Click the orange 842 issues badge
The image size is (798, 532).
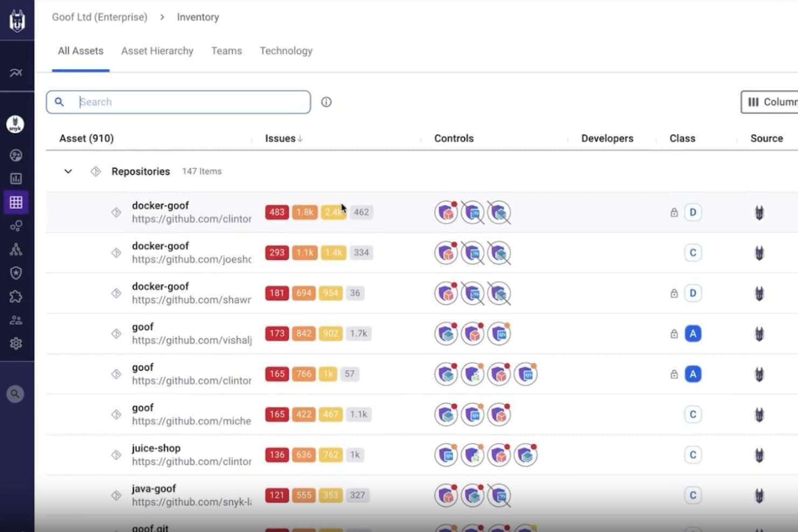(x=304, y=334)
